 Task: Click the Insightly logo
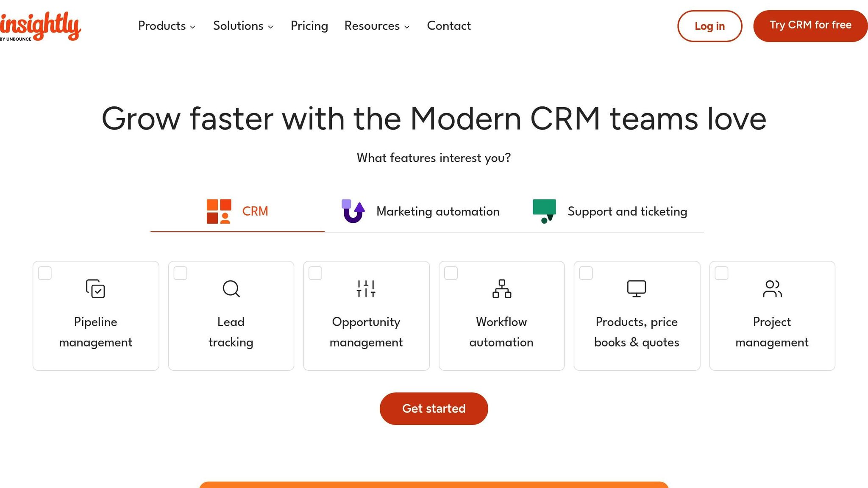[x=40, y=26]
